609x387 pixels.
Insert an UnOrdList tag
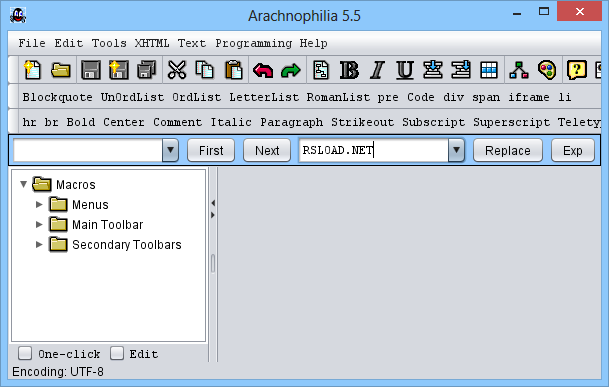[x=132, y=97]
